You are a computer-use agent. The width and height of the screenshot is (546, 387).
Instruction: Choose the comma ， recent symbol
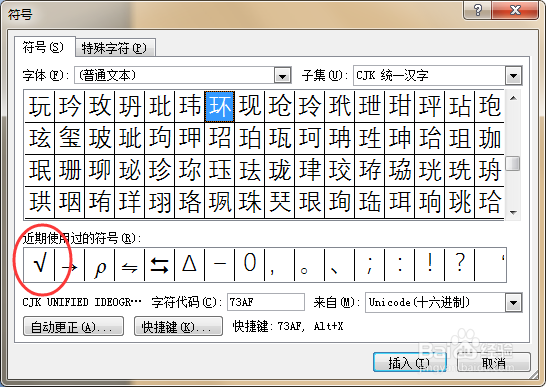[x=279, y=265]
